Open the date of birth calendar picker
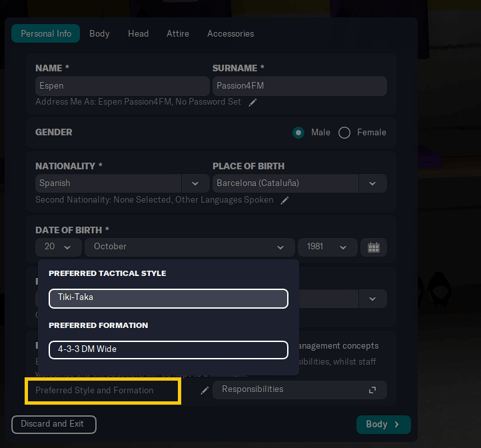The width and height of the screenshot is (481, 448). (x=374, y=247)
